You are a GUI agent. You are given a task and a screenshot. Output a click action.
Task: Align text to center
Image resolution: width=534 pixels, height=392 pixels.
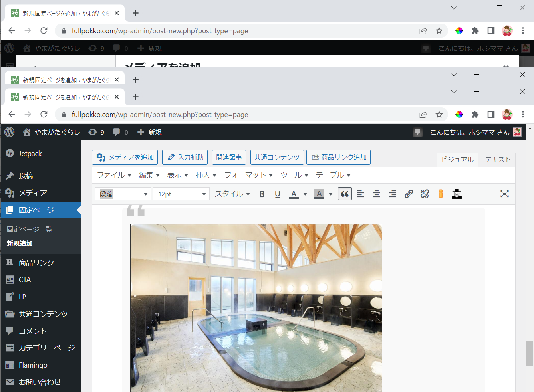(x=377, y=194)
